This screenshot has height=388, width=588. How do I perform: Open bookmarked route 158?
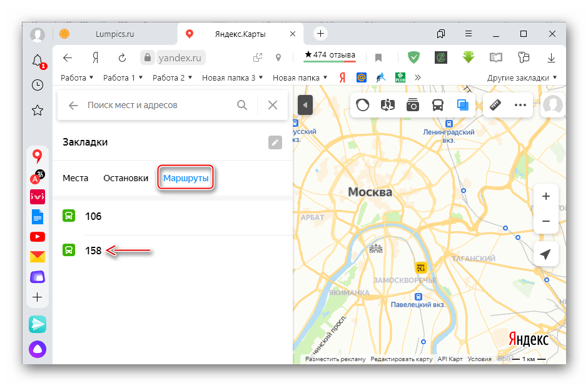(93, 251)
